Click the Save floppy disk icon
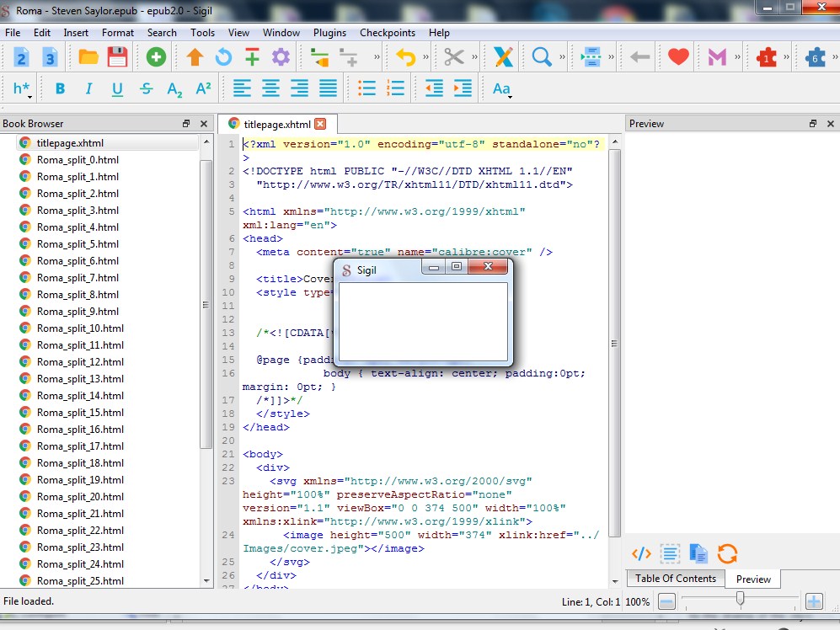Image resolution: width=840 pixels, height=630 pixels. point(117,57)
